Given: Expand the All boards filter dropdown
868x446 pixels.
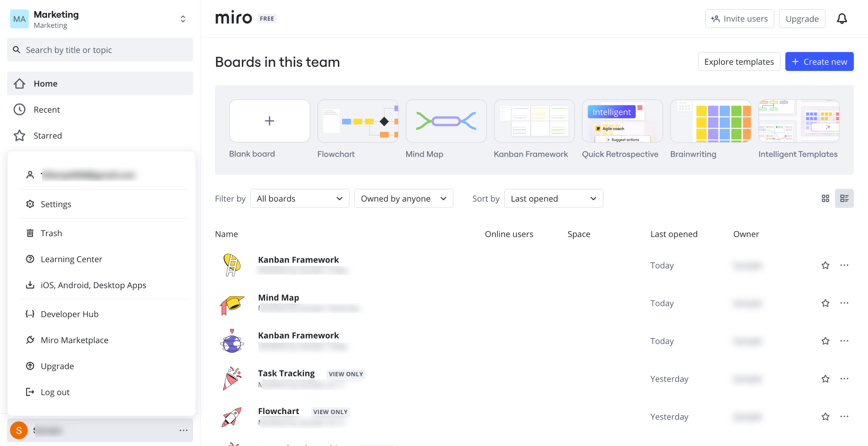Looking at the screenshot, I should click(x=300, y=199).
